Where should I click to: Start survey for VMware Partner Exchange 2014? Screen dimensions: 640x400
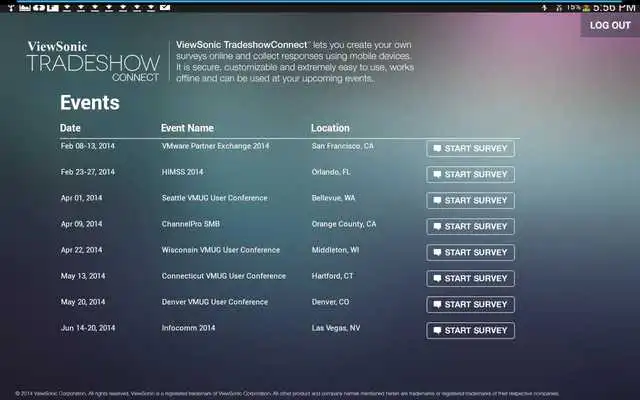pyautogui.click(x=470, y=149)
